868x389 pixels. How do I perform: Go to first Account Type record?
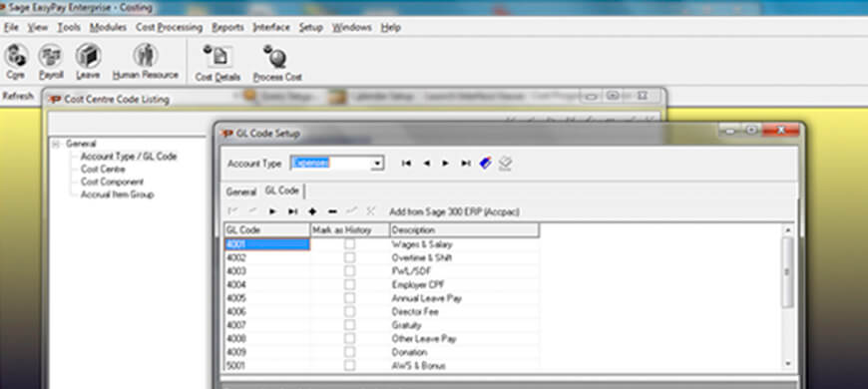pyautogui.click(x=406, y=164)
